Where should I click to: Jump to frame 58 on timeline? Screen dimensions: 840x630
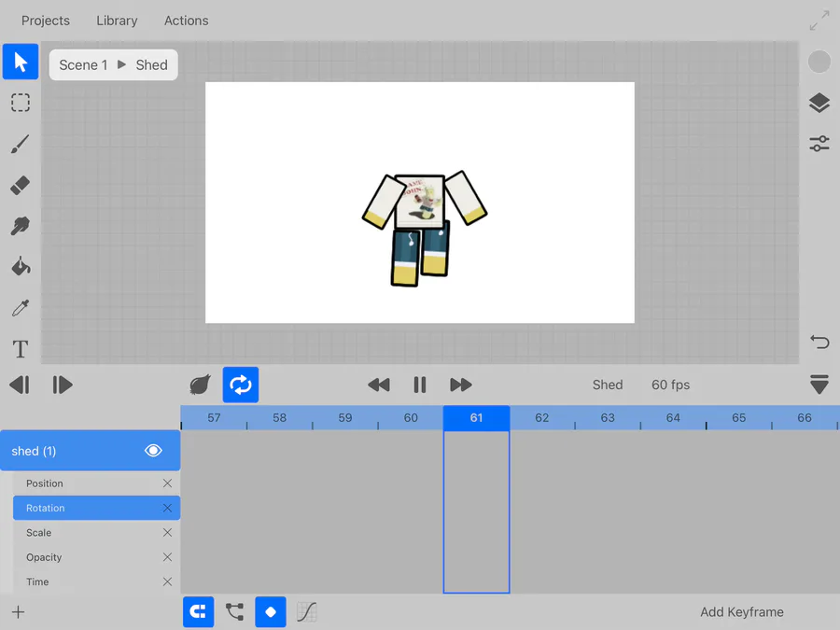tap(280, 418)
